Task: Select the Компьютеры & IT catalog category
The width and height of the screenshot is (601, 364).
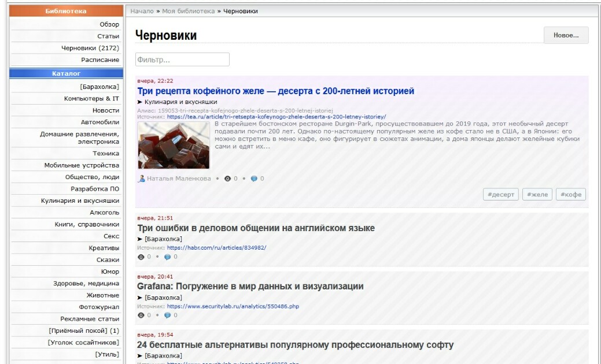Action: point(91,99)
